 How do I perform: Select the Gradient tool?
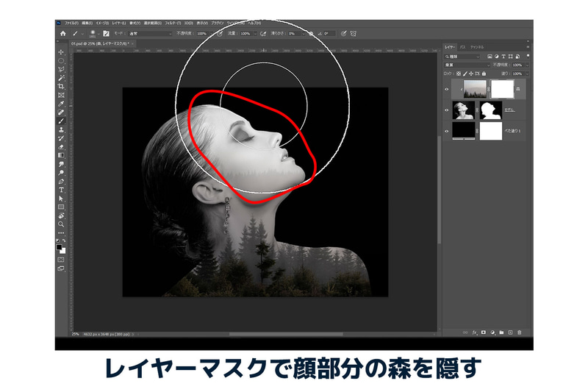click(61, 155)
